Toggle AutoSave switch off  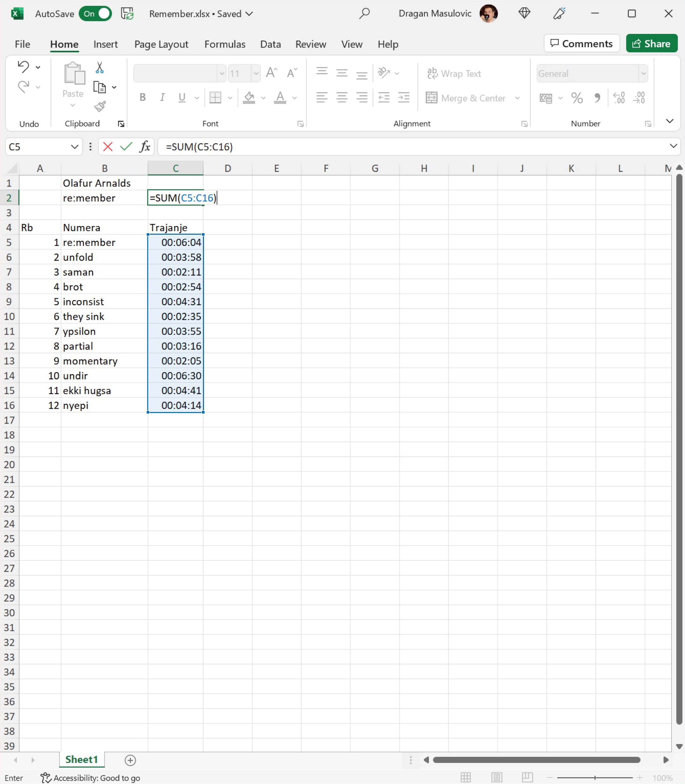coord(95,14)
